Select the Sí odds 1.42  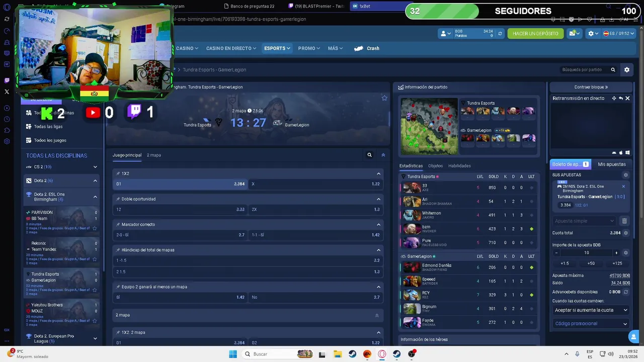[x=180, y=297]
